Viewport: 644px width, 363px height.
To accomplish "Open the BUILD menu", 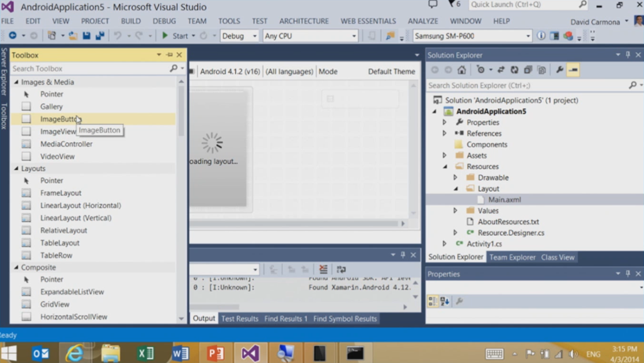I will 131,21.
